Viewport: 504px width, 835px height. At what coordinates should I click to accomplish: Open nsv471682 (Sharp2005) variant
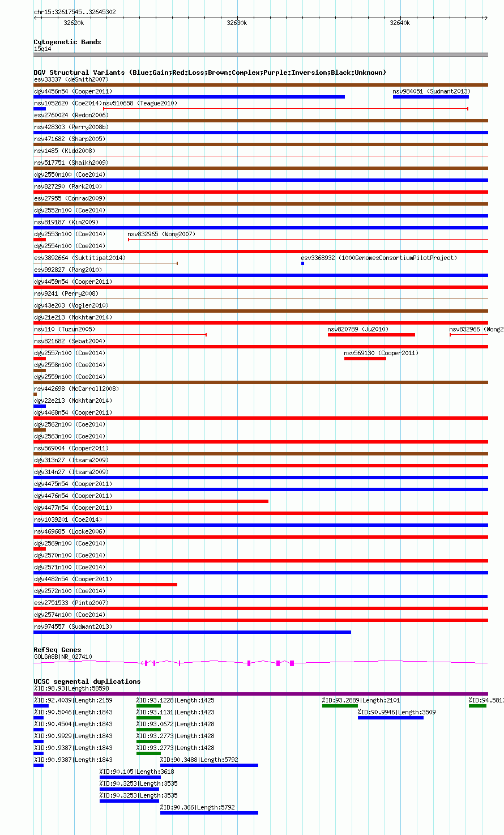coord(70,139)
